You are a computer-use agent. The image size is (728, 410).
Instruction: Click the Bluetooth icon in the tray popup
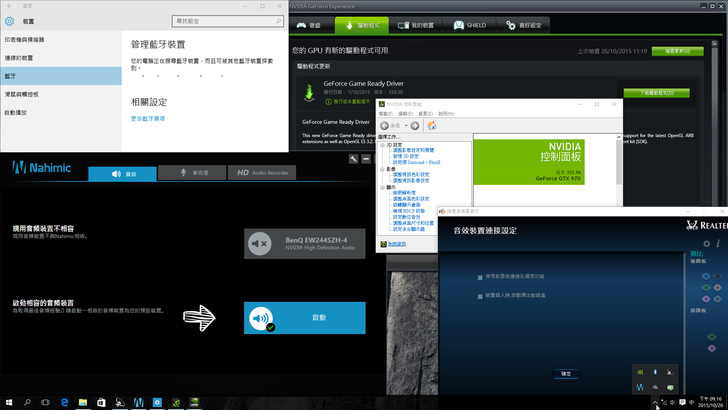[x=655, y=372]
